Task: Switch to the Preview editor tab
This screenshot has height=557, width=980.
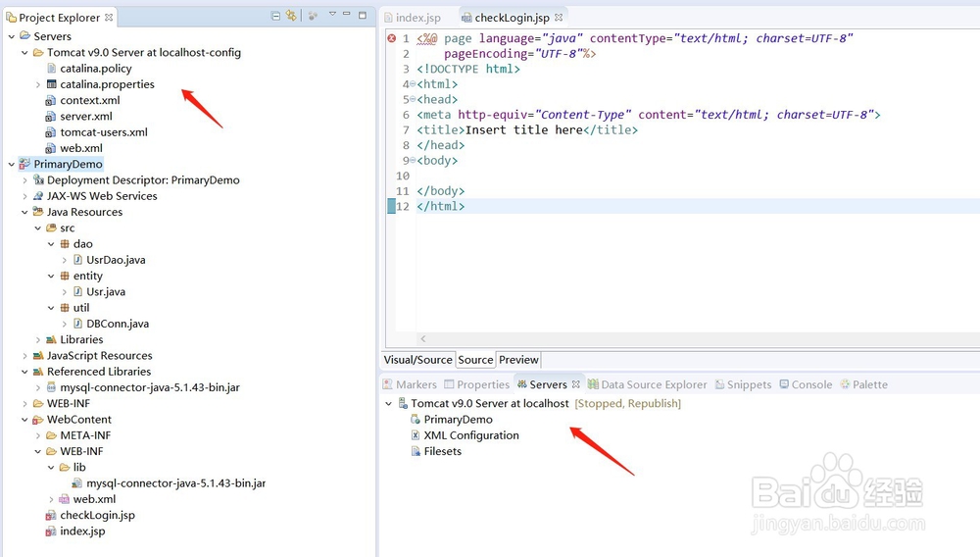Action: pos(518,360)
